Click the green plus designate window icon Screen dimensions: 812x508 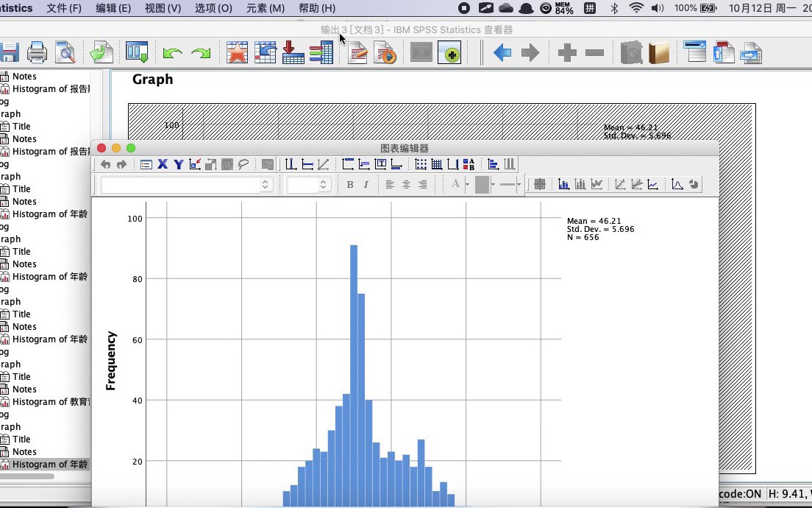(x=449, y=53)
